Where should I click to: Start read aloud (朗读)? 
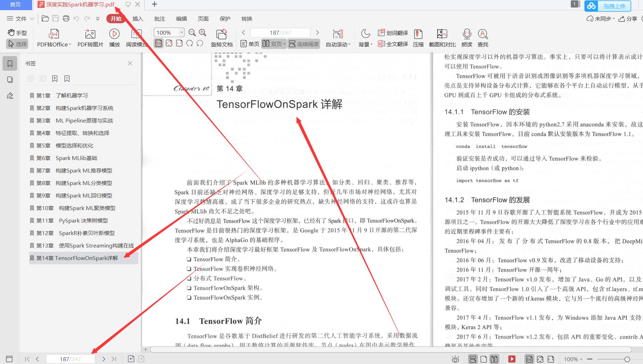[x=467, y=38]
